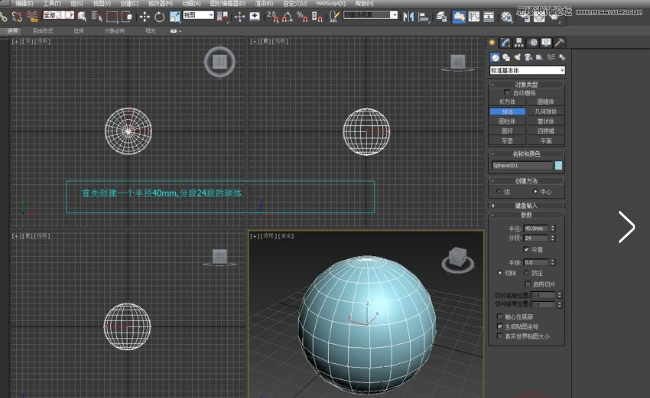
Task: Collapse the Creation Method (创建方法) rollout
Action: coord(526,181)
